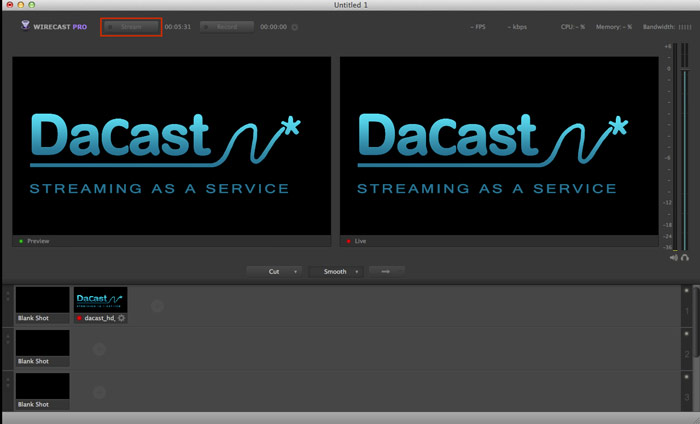
Task: Open settings gear beside record timer
Action: pos(295,27)
